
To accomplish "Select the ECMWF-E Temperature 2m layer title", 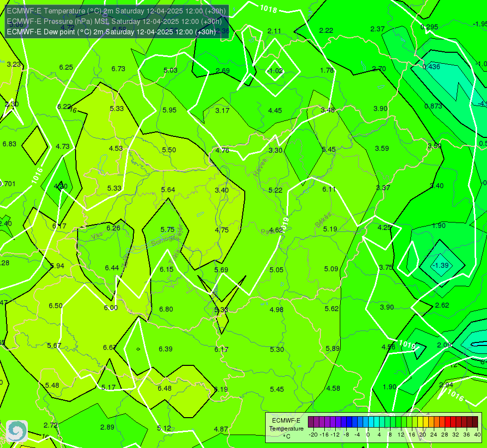I will click(x=116, y=11).
